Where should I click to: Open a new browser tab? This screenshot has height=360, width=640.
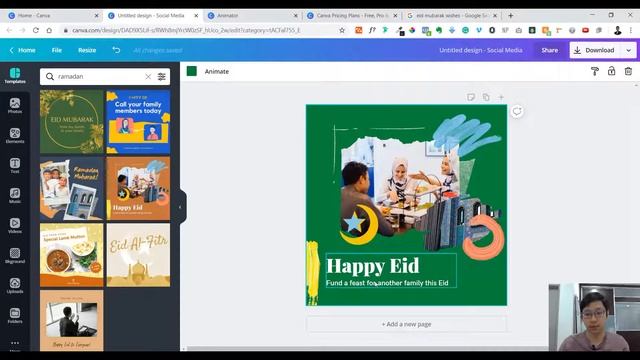pos(511,16)
